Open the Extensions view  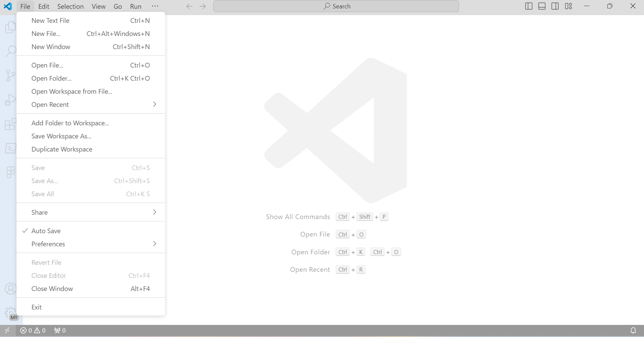[x=10, y=124]
